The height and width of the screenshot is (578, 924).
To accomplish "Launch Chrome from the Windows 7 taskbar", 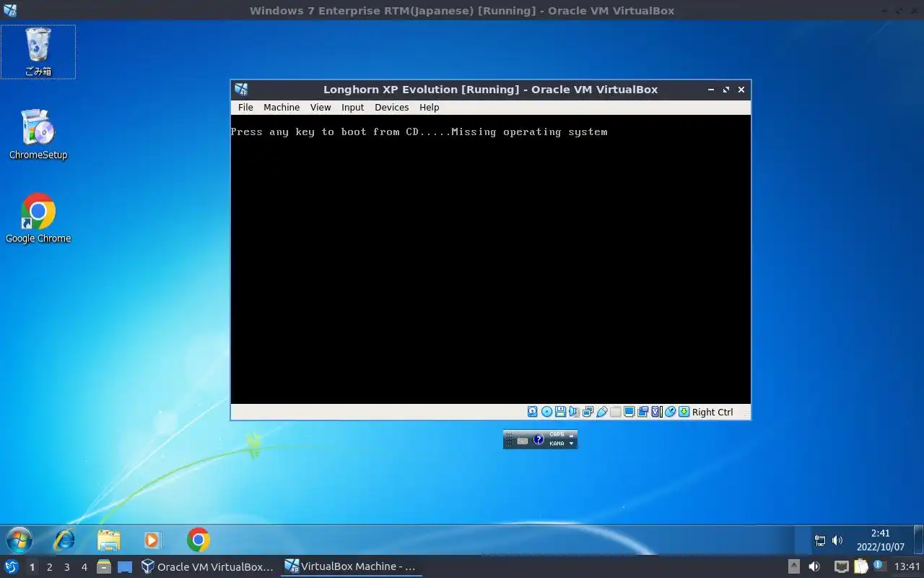I will coord(198,540).
